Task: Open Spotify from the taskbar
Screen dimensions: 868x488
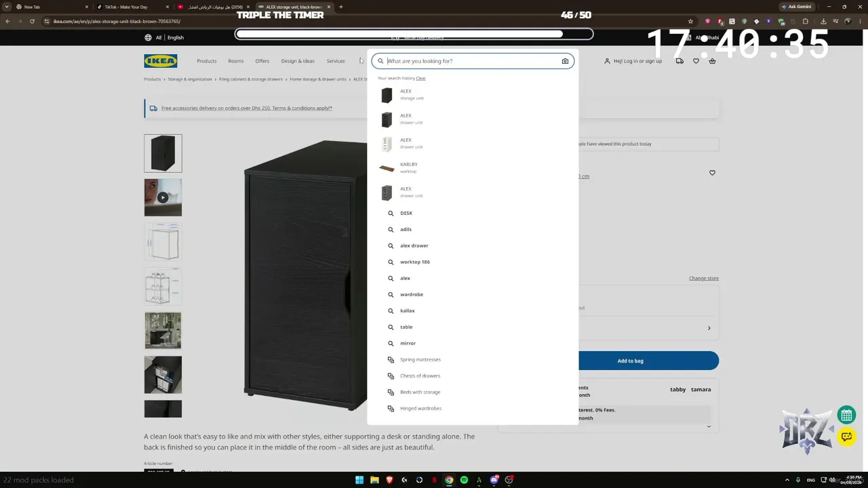Action: [464, 480]
